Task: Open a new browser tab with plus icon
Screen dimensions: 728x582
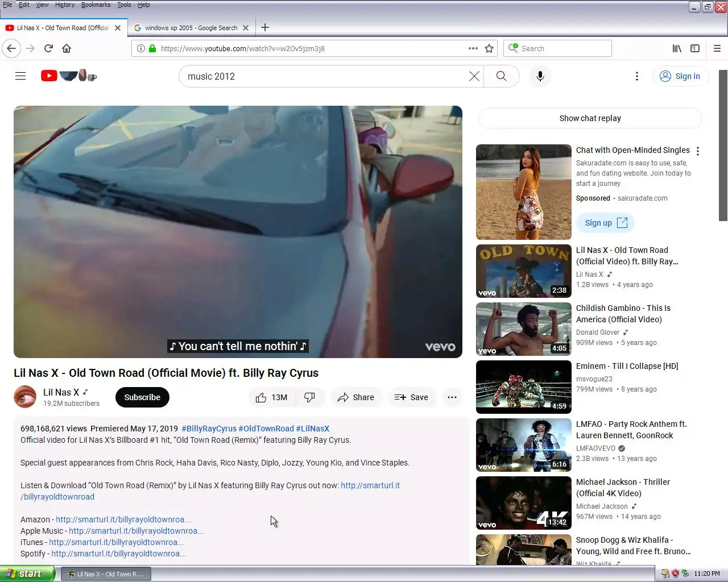Action: click(x=265, y=27)
